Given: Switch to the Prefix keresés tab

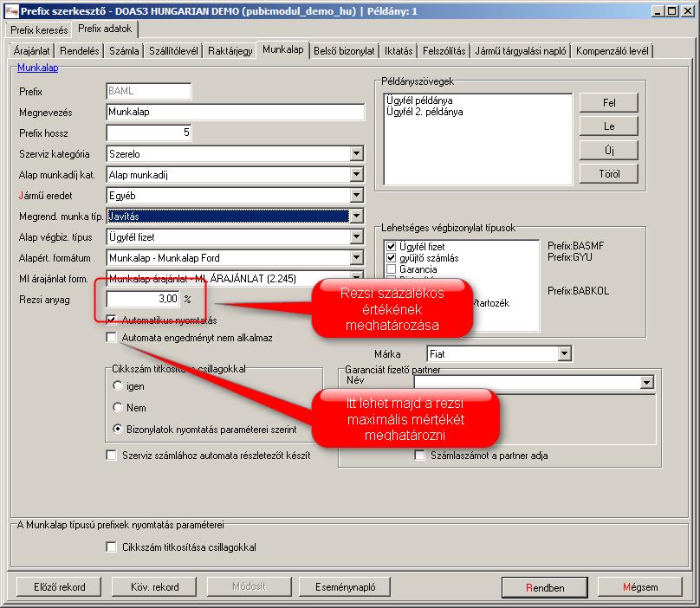Looking at the screenshot, I should [x=39, y=30].
